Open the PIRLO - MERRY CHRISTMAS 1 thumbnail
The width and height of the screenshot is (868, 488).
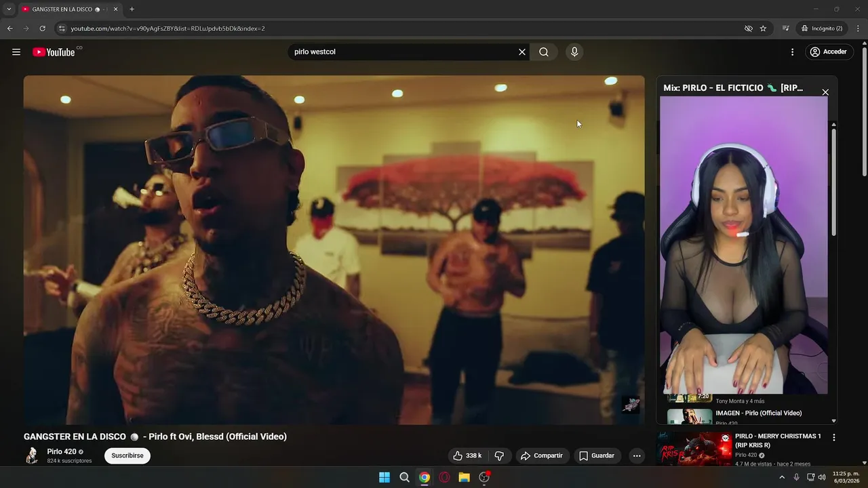[x=696, y=449]
